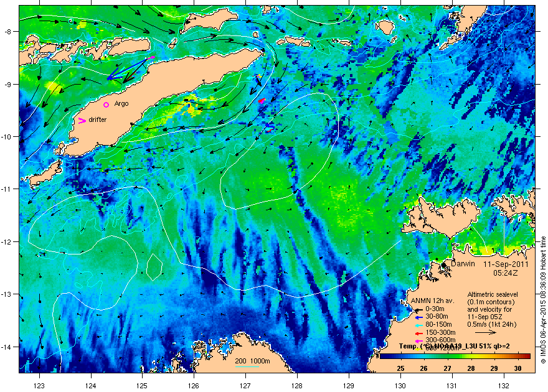
Task: Click the 30 tick on color bar
Action: click(x=517, y=368)
